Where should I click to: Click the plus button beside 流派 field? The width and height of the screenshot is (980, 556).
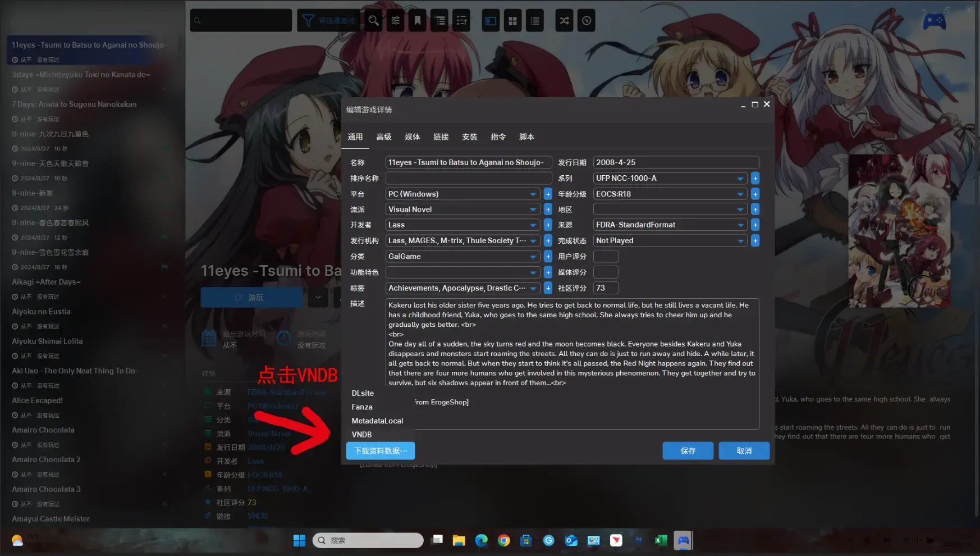pos(548,209)
